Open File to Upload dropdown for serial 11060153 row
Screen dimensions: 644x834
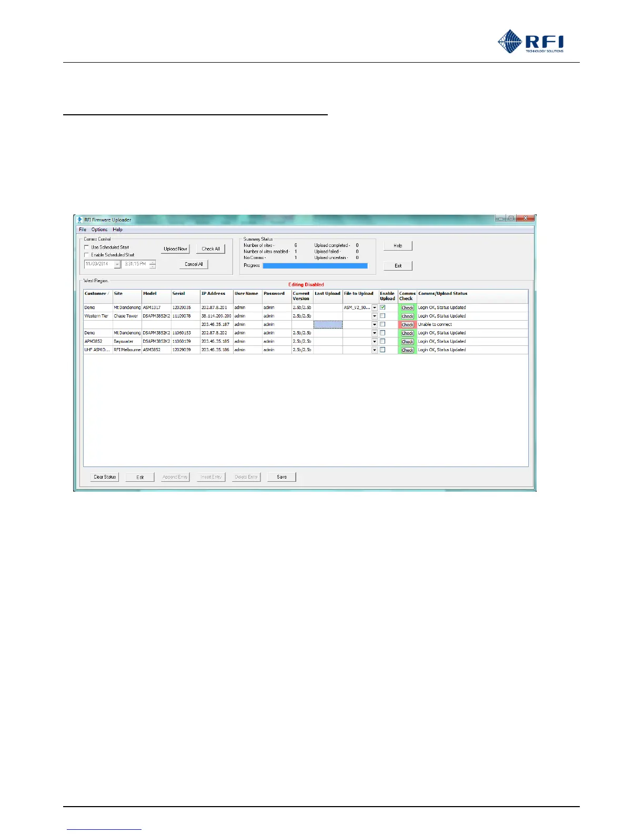[x=375, y=333]
